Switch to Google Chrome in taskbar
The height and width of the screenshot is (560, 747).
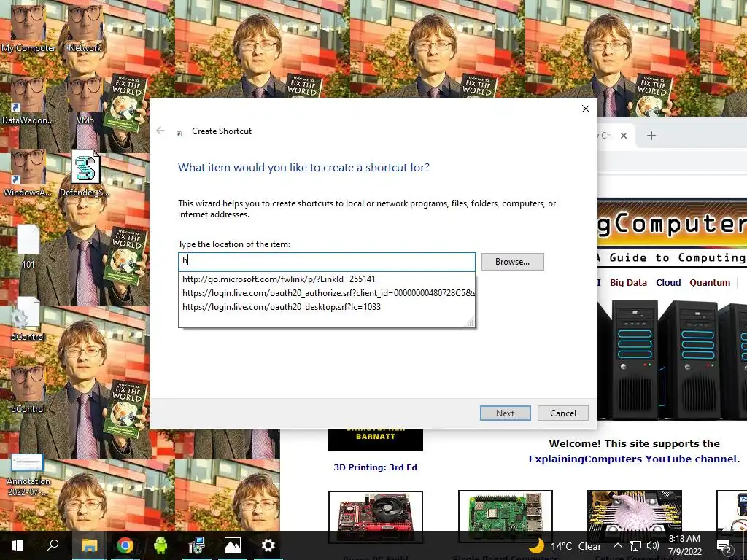[125, 545]
